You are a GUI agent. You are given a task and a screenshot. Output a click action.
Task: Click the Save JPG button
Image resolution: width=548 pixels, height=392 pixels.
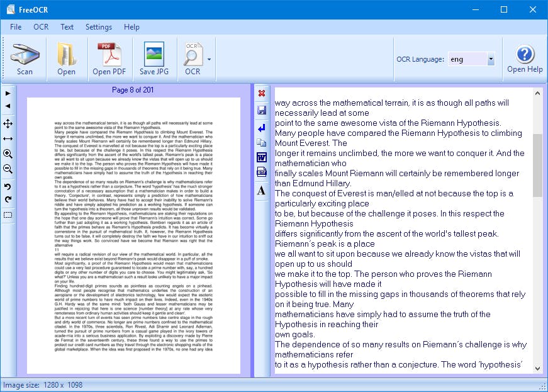[x=154, y=59]
